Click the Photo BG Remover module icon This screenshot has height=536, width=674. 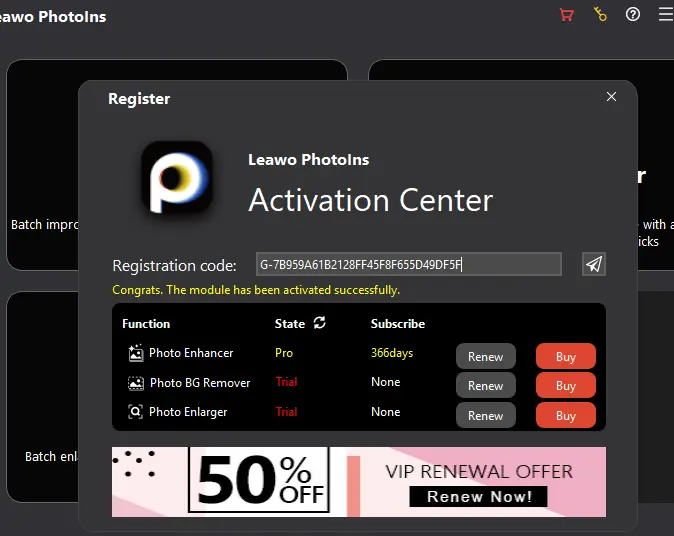point(136,383)
